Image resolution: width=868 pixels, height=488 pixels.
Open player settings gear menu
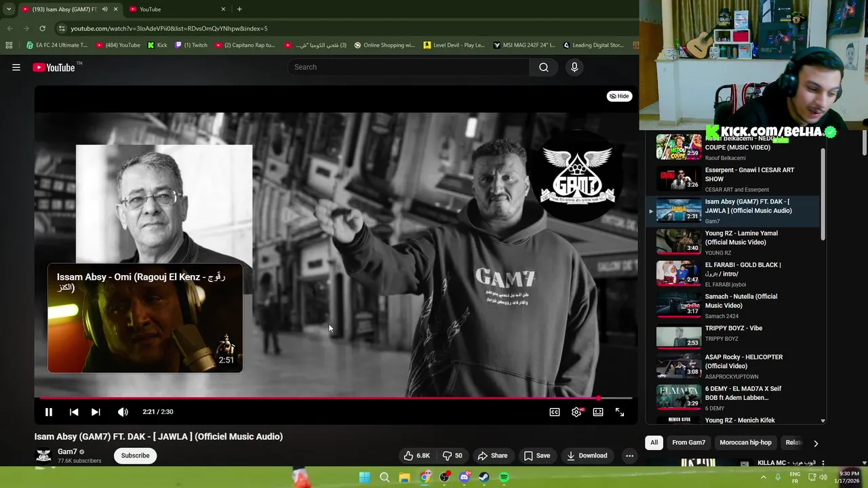pos(576,412)
